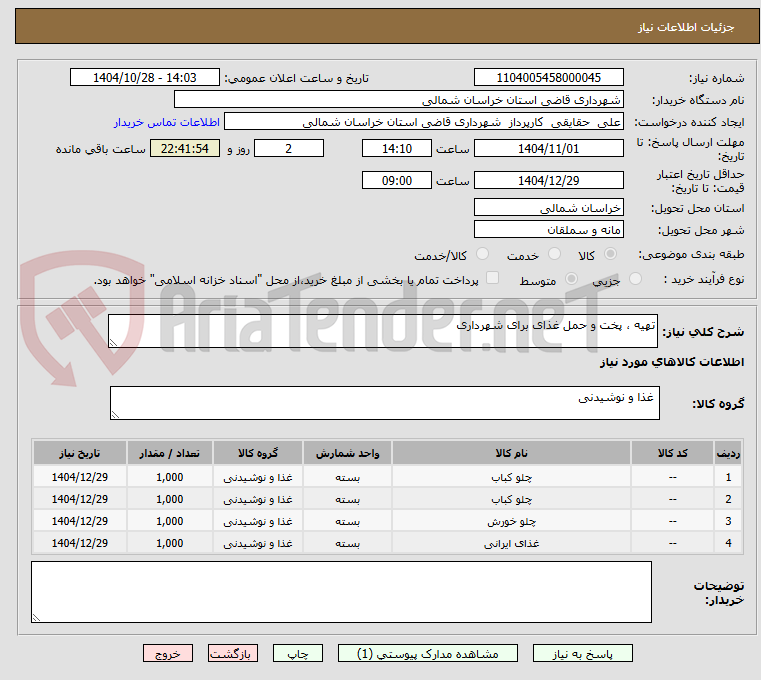This screenshot has height=680, width=761.
Task: Click the کد کالا column header
Action: coord(672,453)
